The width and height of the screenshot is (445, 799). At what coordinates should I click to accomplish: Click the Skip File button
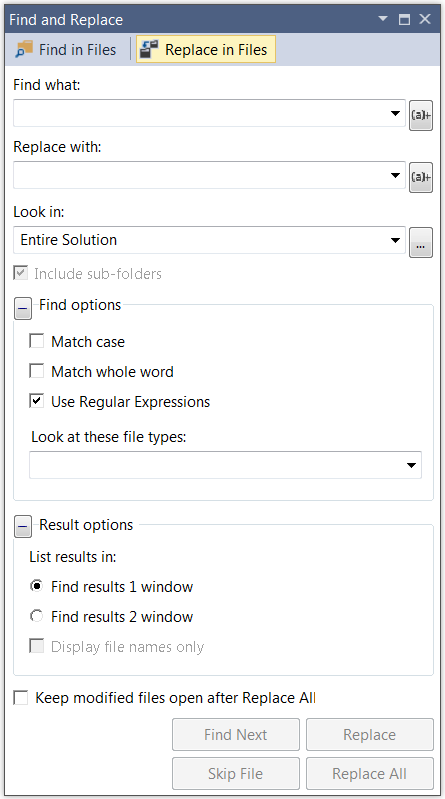235,774
